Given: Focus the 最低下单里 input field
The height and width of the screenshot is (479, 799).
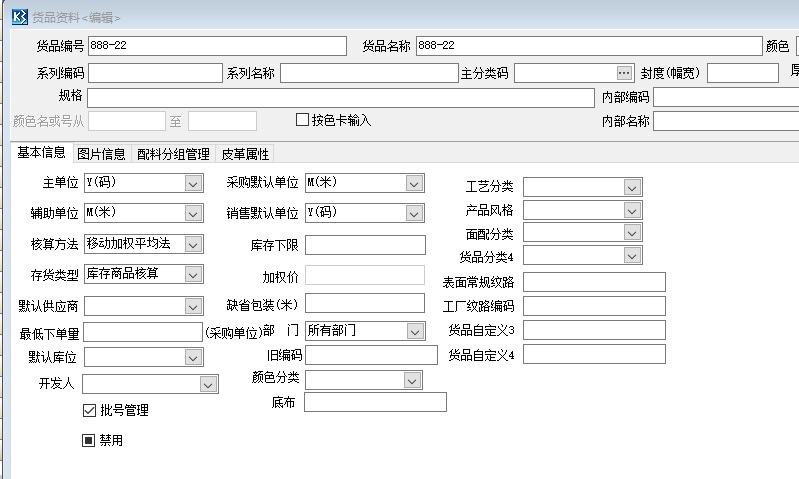Looking at the screenshot, I should click(x=143, y=332).
